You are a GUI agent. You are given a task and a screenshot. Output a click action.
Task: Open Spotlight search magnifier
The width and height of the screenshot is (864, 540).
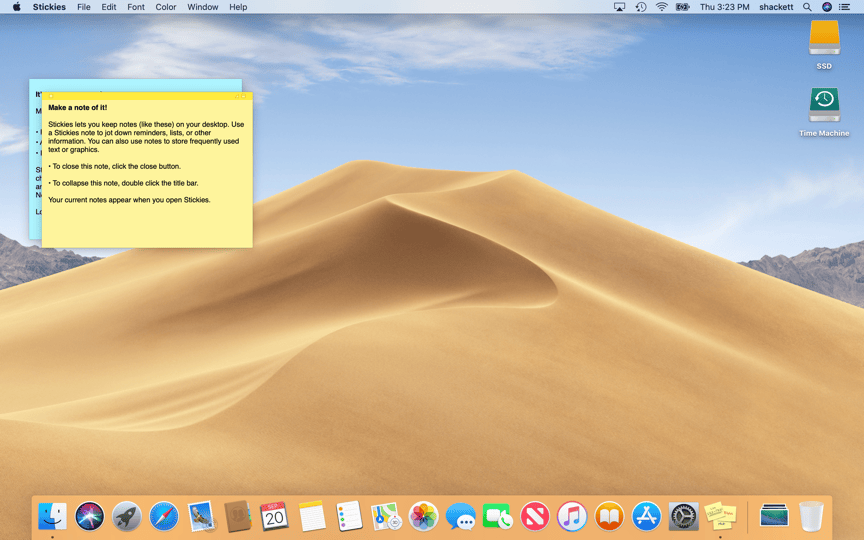click(807, 7)
